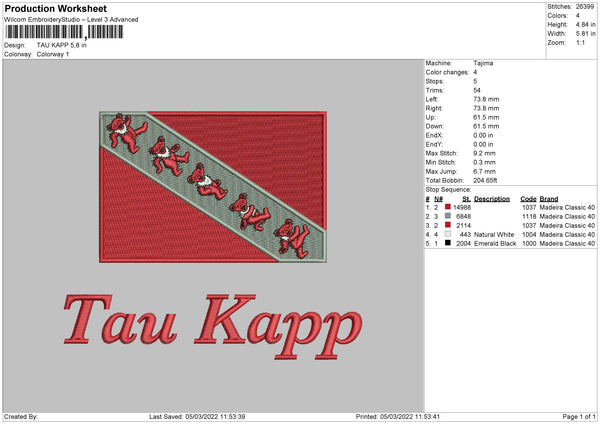Click the Height value 4.84 in
Image resolution: width=600 pixels, height=424 pixels.
[585, 24]
